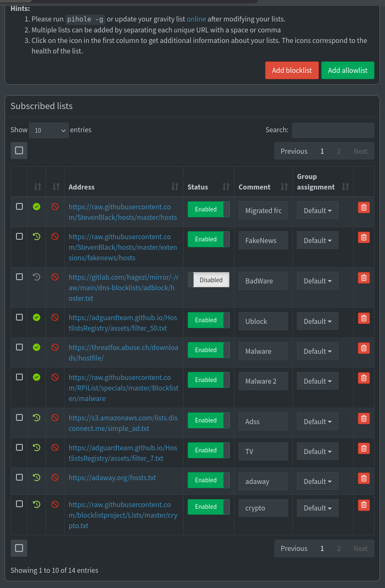
Task: Toggle Enabled switch for Ublock list
Action: 209,320
